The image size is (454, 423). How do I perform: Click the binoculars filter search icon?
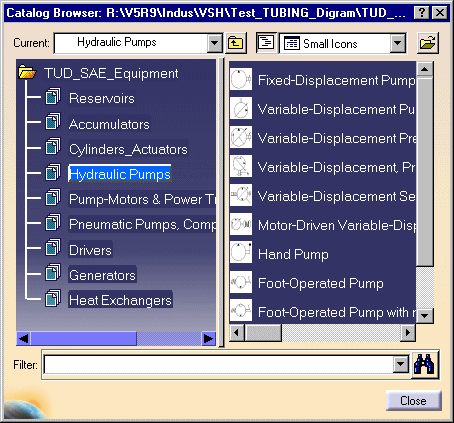(424, 364)
